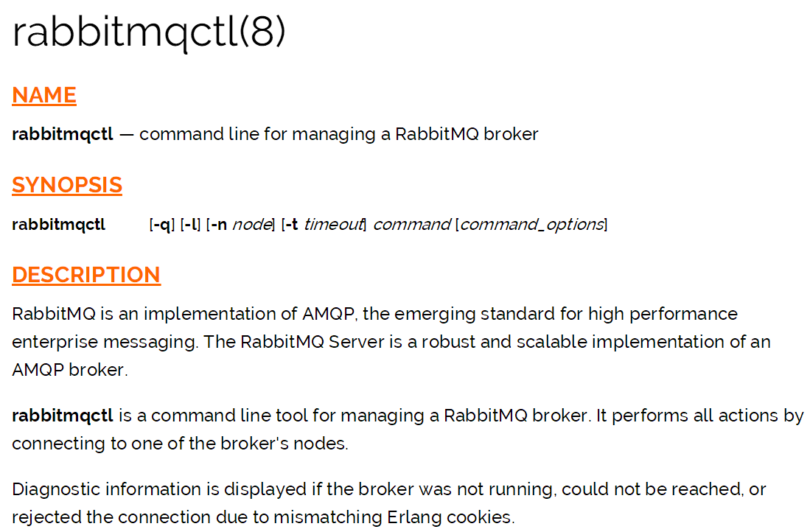Click the rabbitmqctl(8) page title
Screen dimensions: 810x532
[x=149, y=32]
